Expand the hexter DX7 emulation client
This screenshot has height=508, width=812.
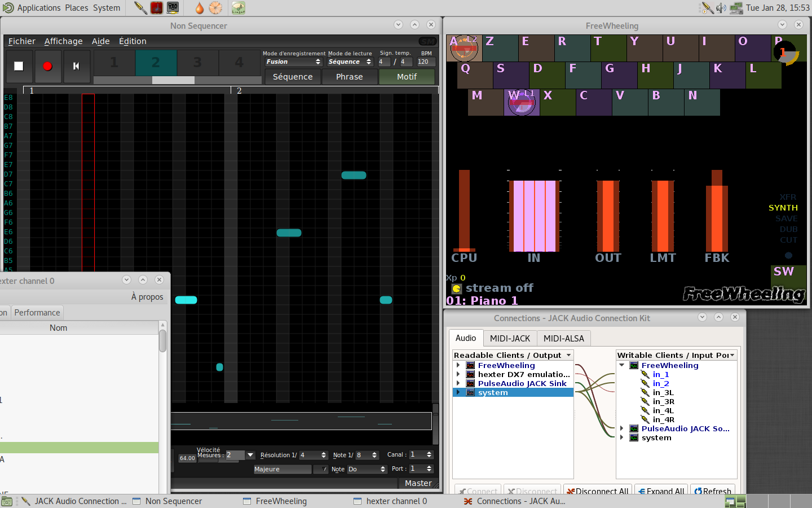point(458,374)
